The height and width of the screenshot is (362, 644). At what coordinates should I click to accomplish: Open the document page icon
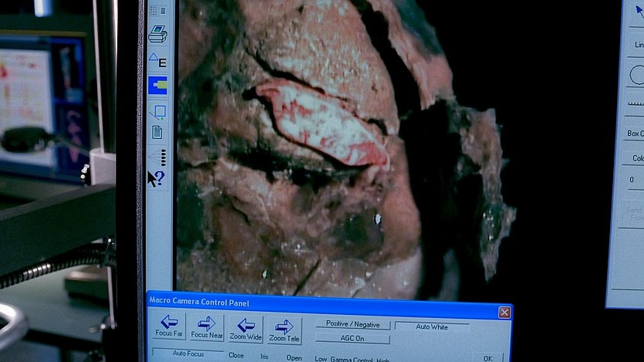click(x=157, y=133)
